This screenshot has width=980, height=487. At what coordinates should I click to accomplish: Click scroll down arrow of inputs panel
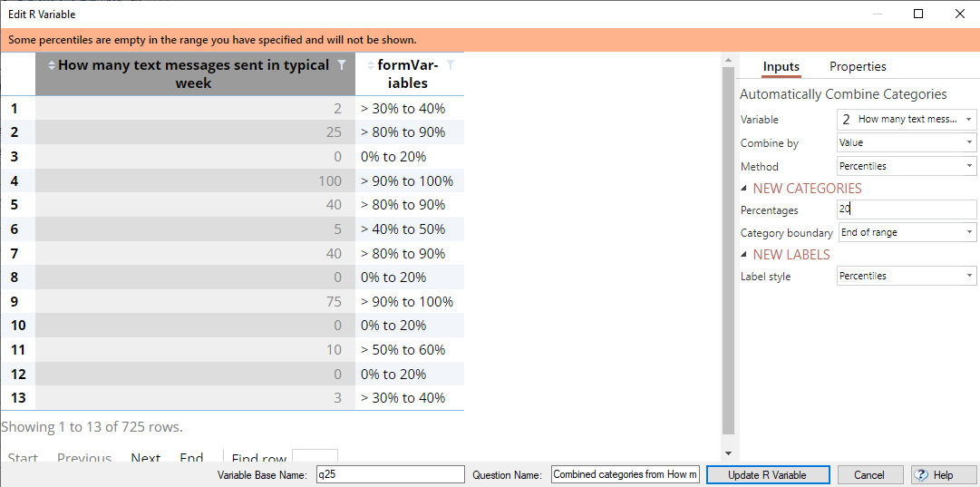tap(727, 453)
